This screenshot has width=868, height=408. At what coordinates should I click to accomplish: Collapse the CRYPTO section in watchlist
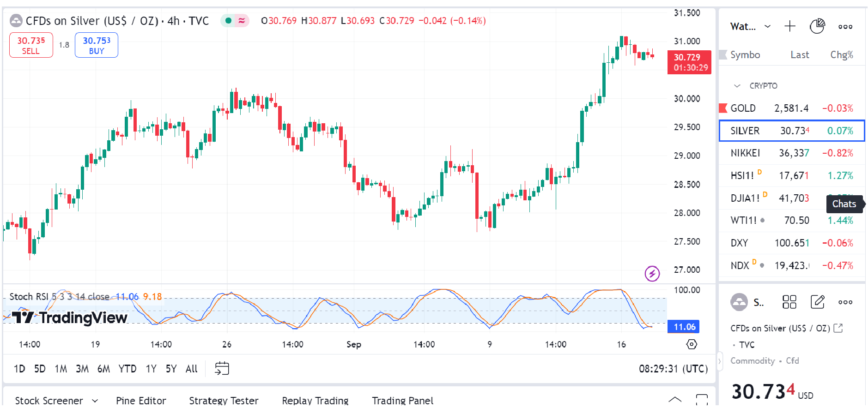(x=737, y=86)
